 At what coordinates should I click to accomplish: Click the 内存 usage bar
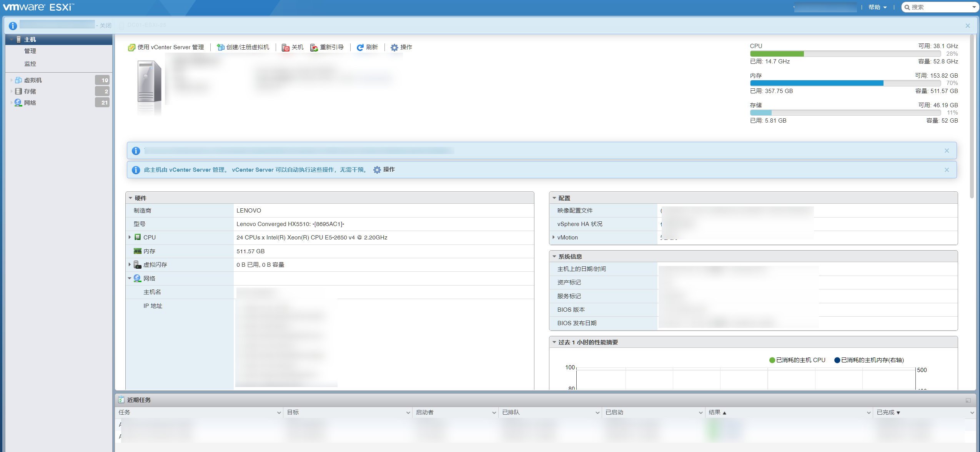pyautogui.click(x=845, y=83)
